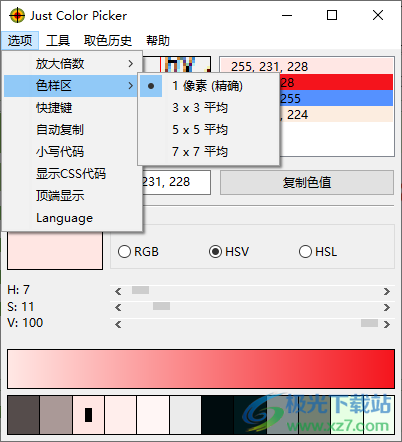Select 1 像素 (精确) sample area
The width and height of the screenshot is (402, 442).
click(x=209, y=86)
